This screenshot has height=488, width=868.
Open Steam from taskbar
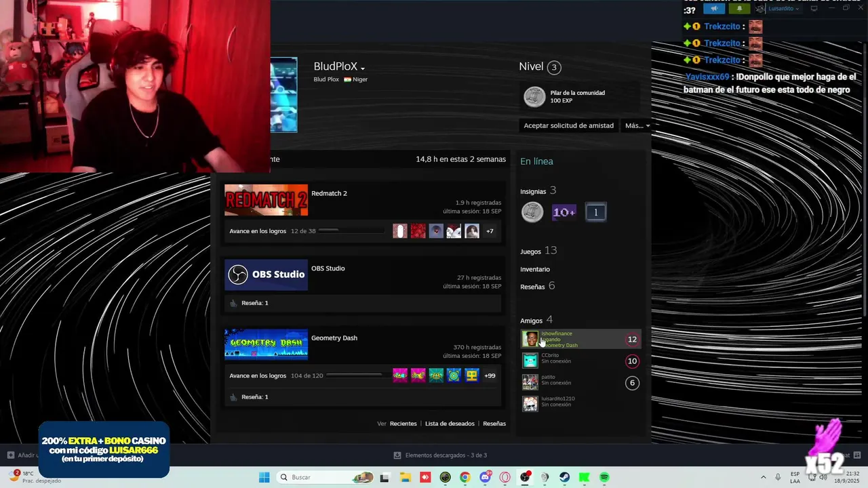(564, 477)
